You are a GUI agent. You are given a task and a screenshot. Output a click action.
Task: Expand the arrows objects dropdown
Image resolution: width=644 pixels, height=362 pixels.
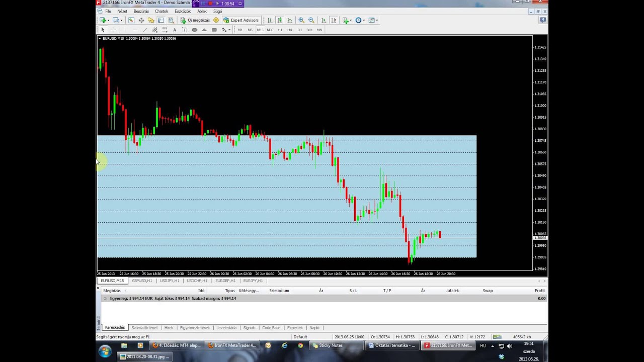[x=229, y=30]
